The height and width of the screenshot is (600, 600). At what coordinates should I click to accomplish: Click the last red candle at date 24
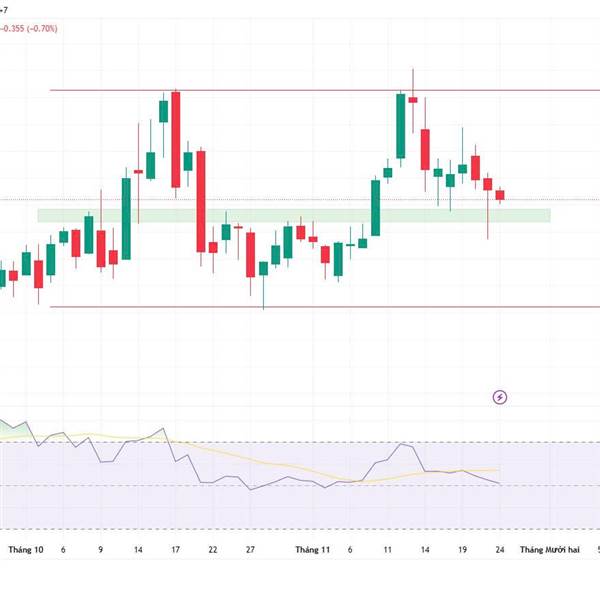(500, 195)
